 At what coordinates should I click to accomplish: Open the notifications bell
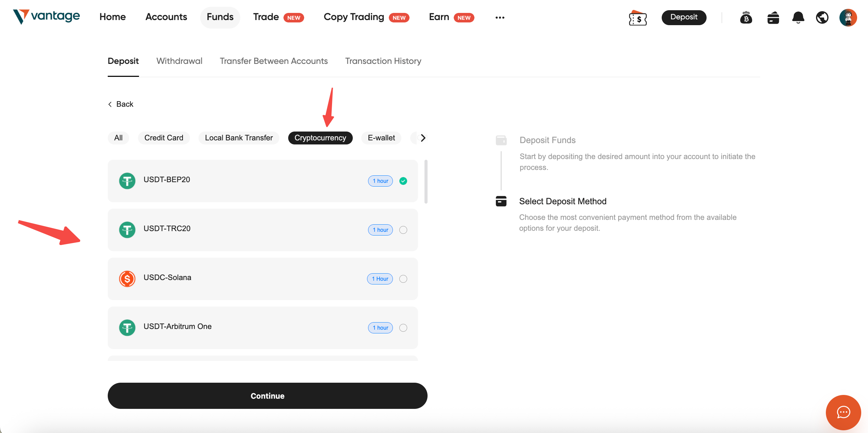tap(798, 18)
